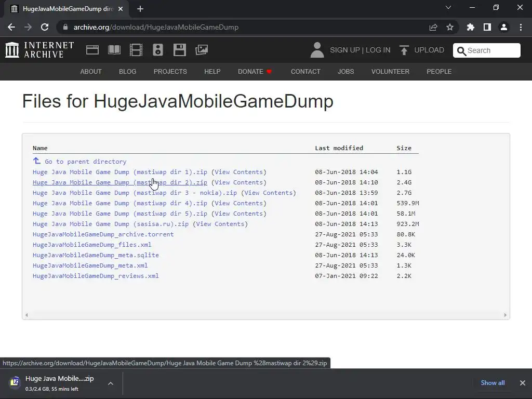Open the JOBS menu item
The width and height of the screenshot is (532, 399).
point(345,72)
